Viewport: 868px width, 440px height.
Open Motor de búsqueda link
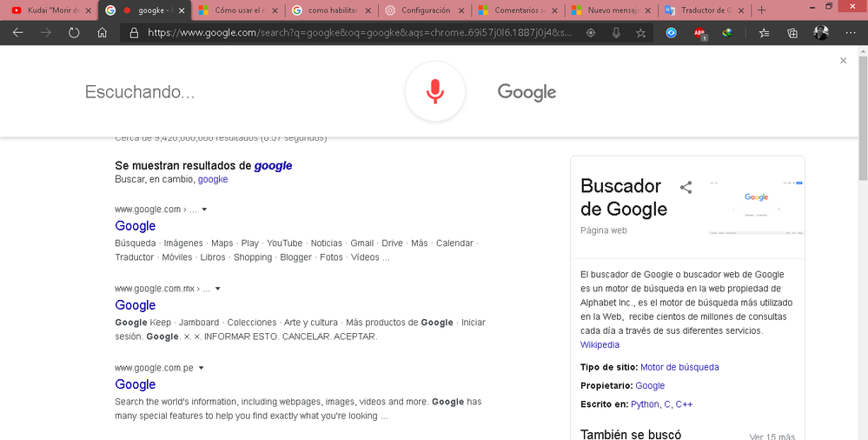tap(679, 367)
